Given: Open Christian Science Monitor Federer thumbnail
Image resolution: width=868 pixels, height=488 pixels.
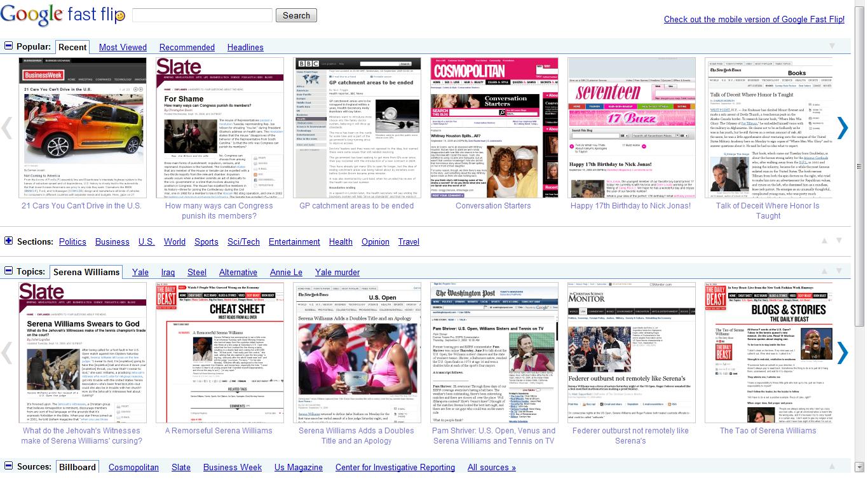Looking at the screenshot, I should pyautogui.click(x=632, y=353).
